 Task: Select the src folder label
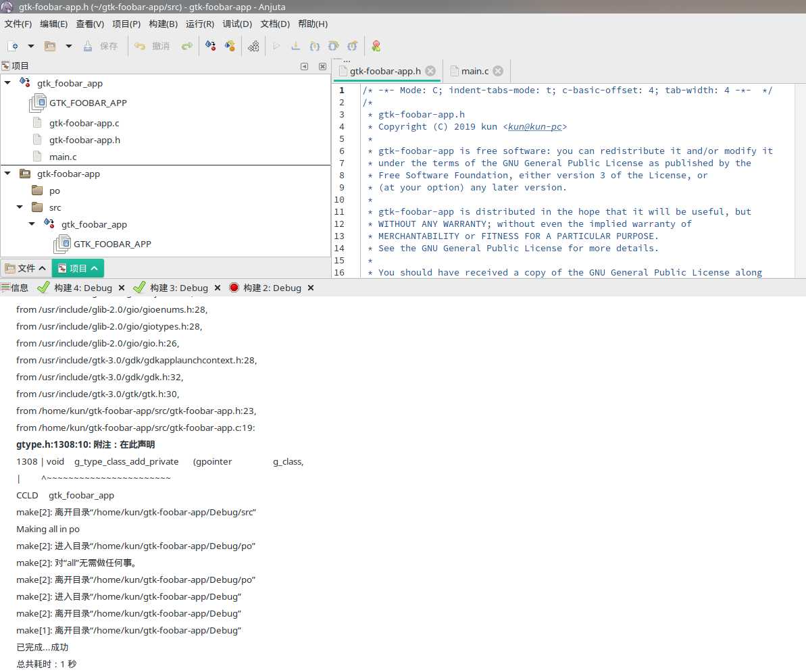coord(55,207)
